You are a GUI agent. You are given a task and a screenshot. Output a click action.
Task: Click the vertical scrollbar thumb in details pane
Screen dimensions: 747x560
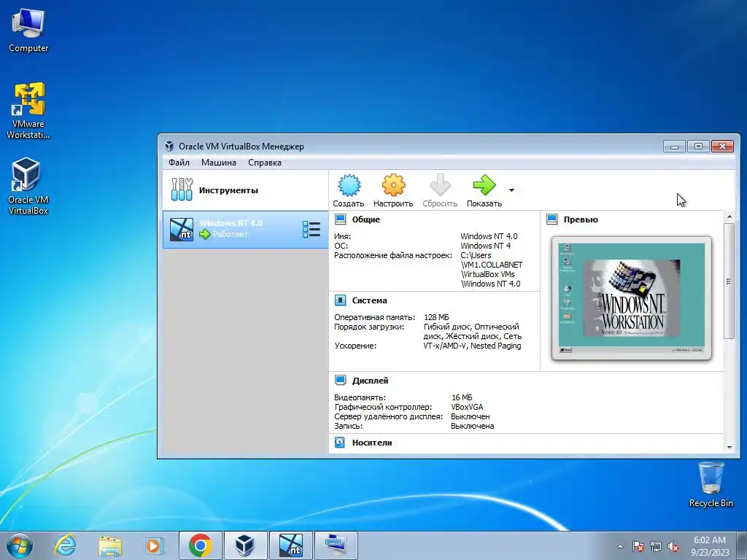coord(729,281)
